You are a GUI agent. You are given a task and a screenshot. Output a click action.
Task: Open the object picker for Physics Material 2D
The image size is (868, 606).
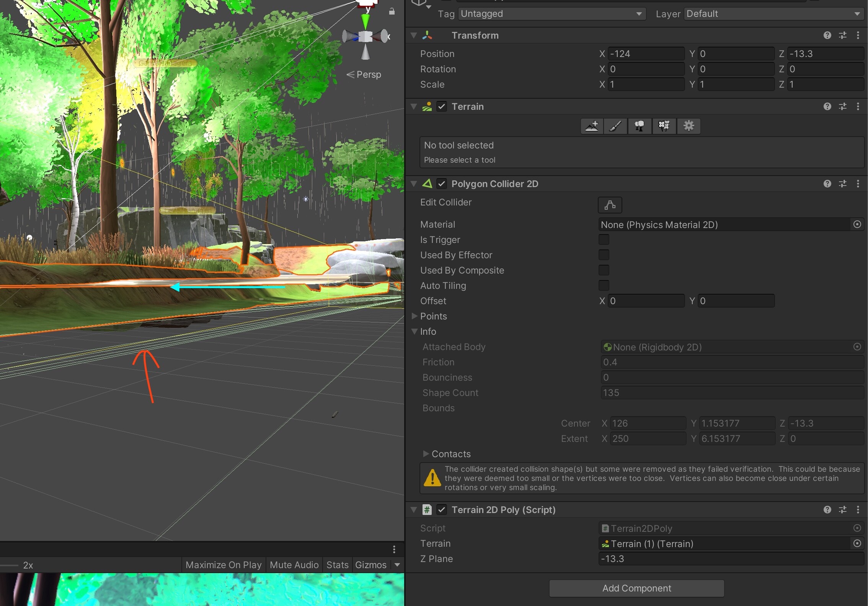[x=857, y=225]
